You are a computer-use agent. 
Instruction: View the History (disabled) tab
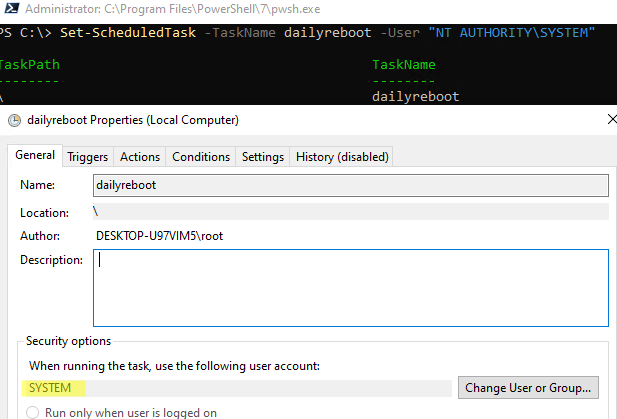pyautogui.click(x=342, y=157)
